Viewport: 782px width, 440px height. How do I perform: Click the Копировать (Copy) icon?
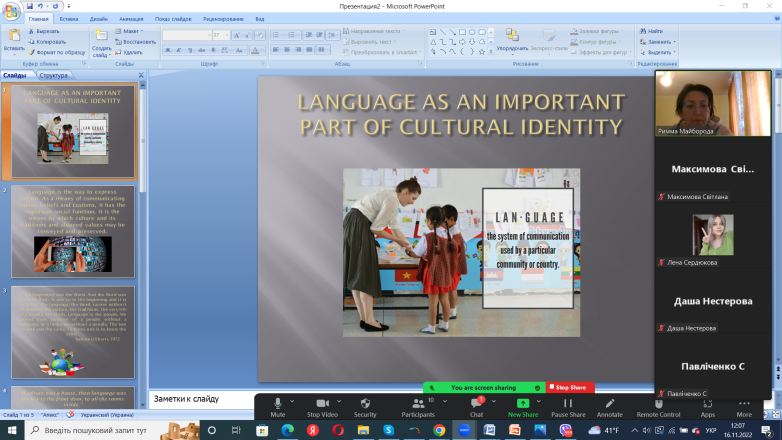(x=31, y=42)
